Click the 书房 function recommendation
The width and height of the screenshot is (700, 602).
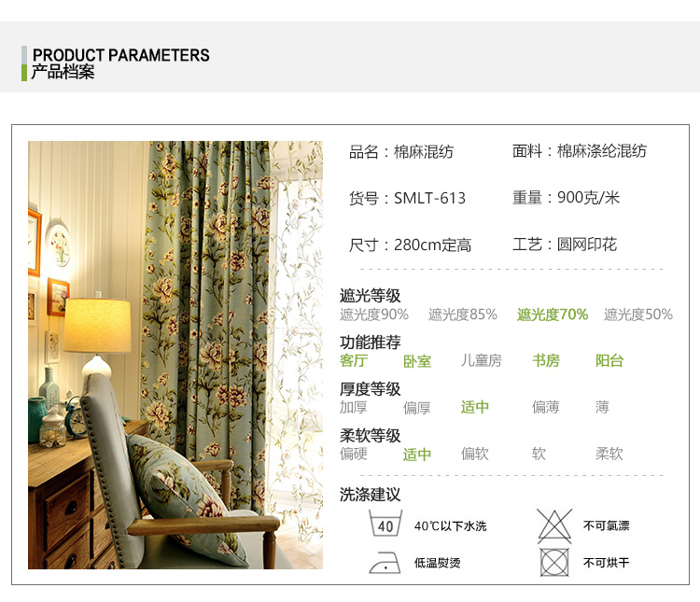click(x=546, y=360)
